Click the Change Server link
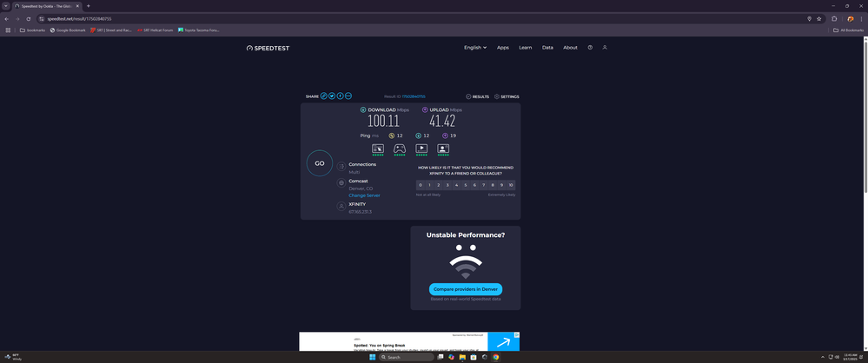 coord(364,195)
